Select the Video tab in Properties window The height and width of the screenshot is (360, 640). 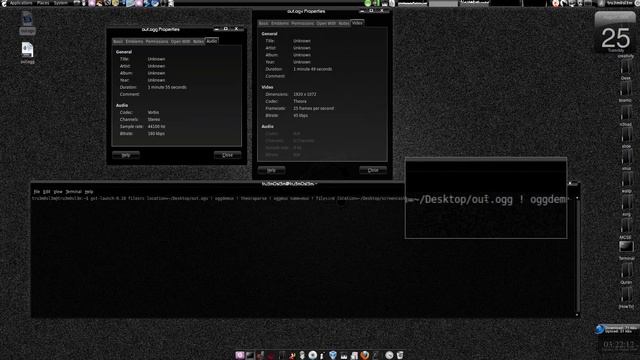pyautogui.click(x=357, y=23)
